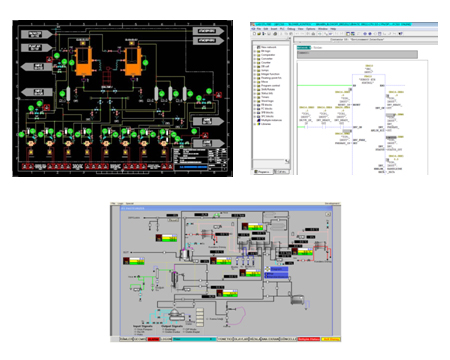450x360 pixels.
Task: Switch to the Program elements tab
Action: (263, 172)
